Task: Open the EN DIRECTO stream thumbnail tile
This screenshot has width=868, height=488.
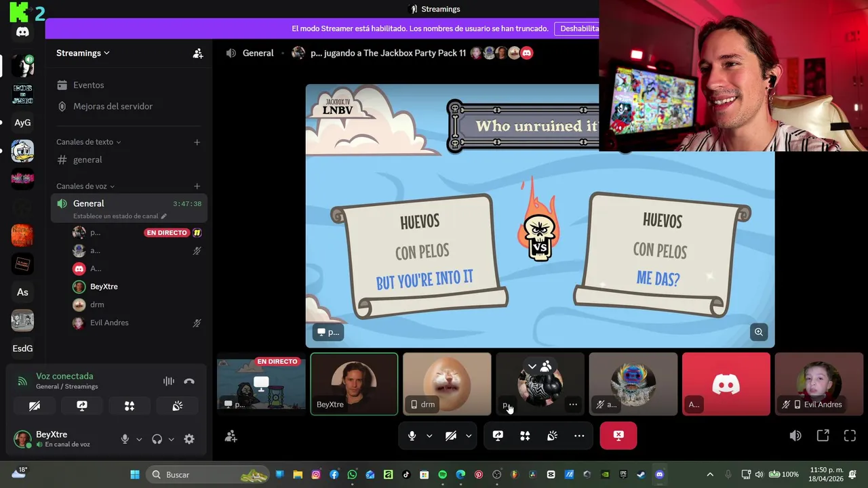Action: [261, 384]
